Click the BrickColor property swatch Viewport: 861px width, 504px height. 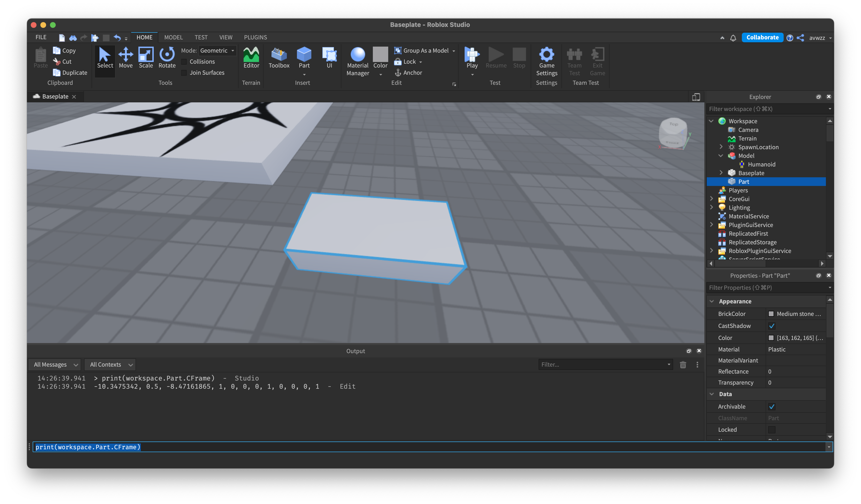coord(771,314)
